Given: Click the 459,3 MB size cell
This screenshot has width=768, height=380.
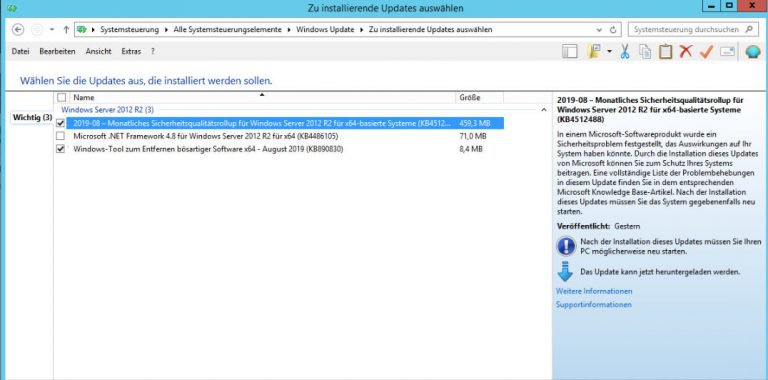Looking at the screenshot, I should [x=475, y=123].
